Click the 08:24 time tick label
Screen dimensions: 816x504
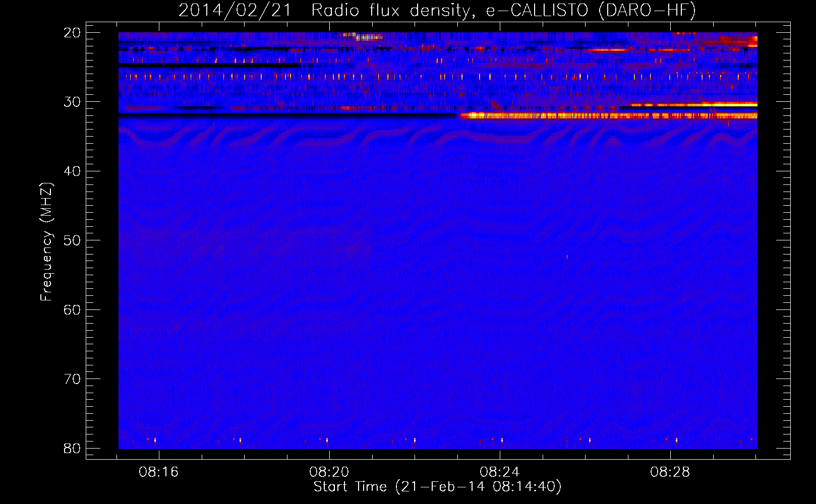click(x=500, y=472)
